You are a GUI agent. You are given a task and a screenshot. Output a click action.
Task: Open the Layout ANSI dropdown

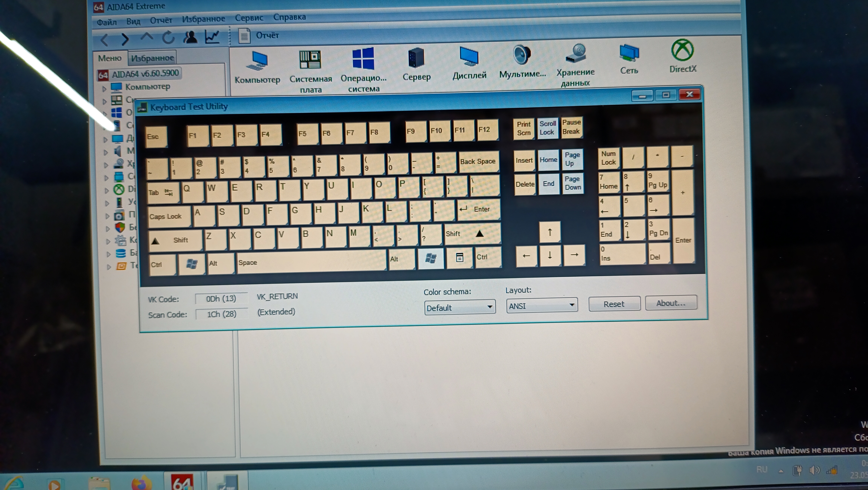pyautogui.click(x=542, y=305)
